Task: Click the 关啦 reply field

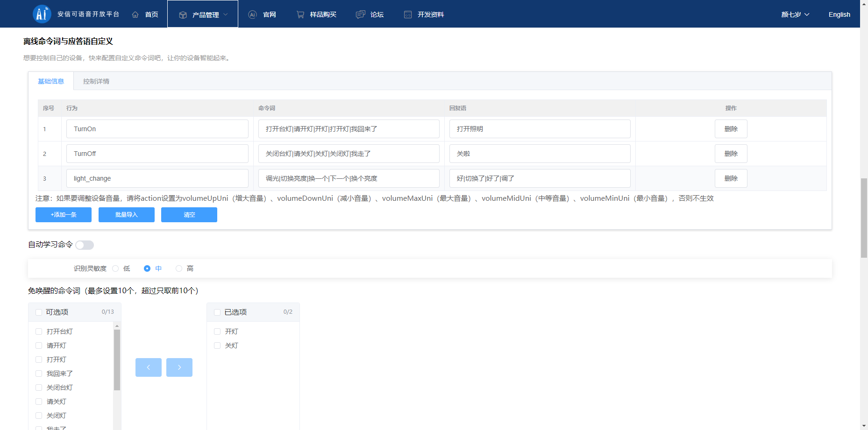Action: point(540,154)
